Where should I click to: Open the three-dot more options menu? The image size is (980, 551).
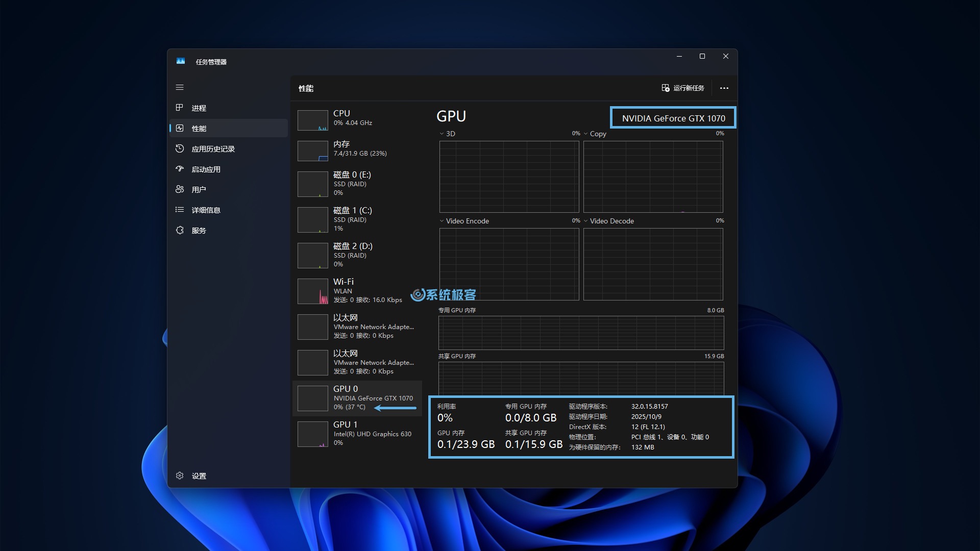point(724,88)
